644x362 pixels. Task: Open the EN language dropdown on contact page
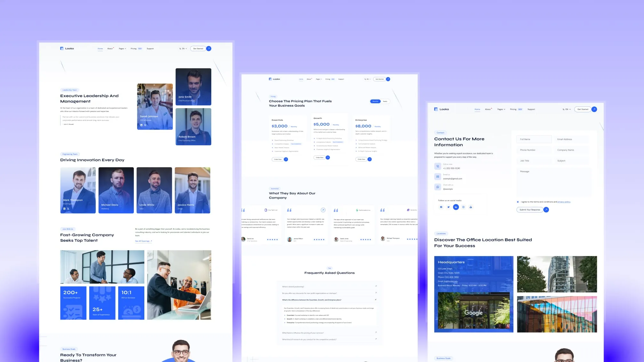click(567, 109)
